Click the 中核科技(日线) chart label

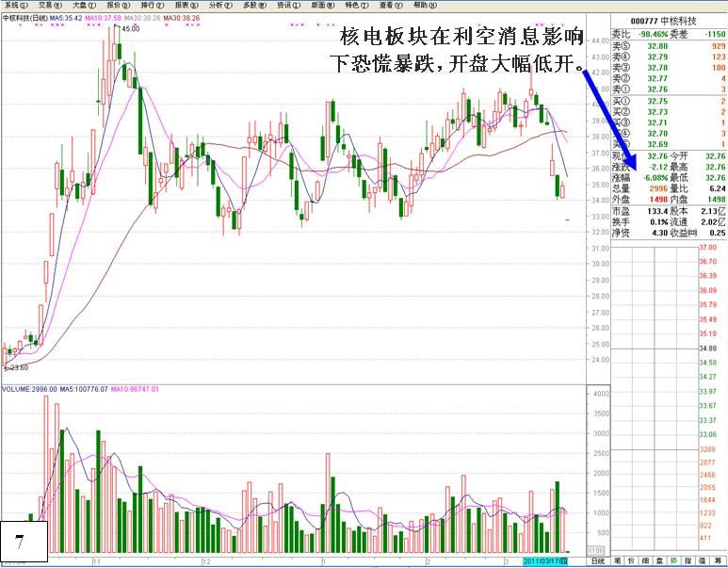pos(24,18)
